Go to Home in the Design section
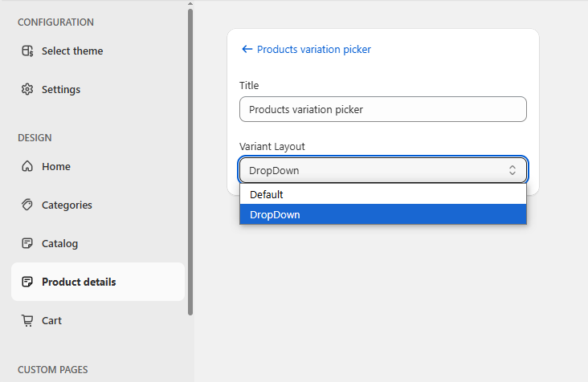This screenshot has width=588, height=382. tap(98, 166)
